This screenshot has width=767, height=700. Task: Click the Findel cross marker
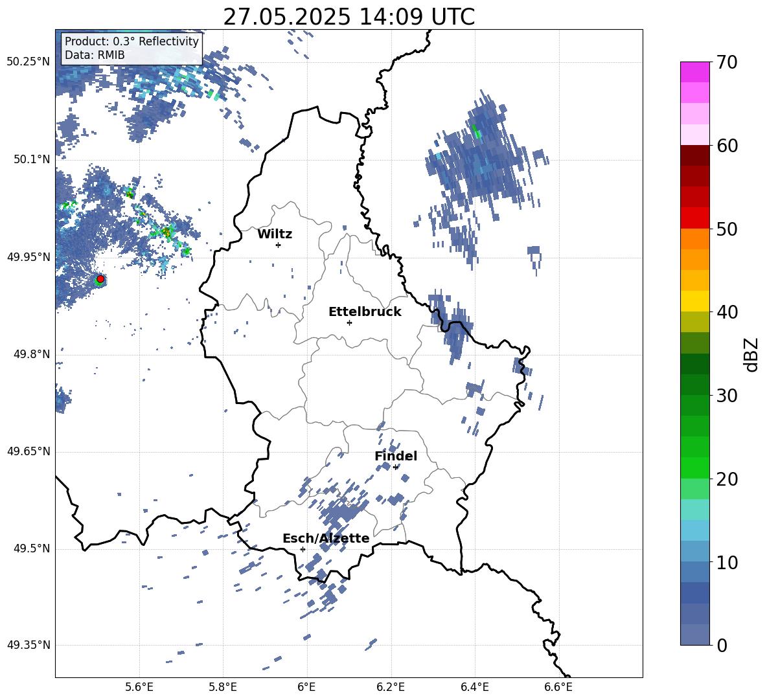click(x=395, y=468)
